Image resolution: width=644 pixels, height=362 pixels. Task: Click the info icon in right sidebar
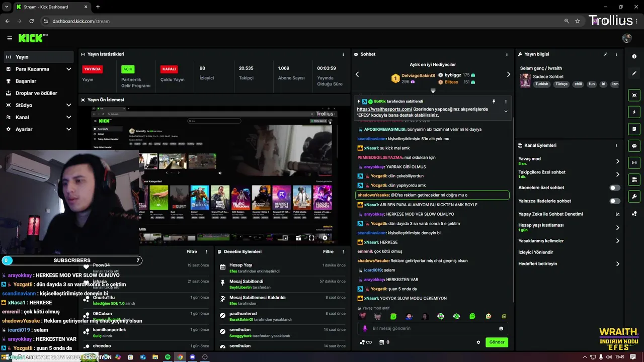point(634,56)
